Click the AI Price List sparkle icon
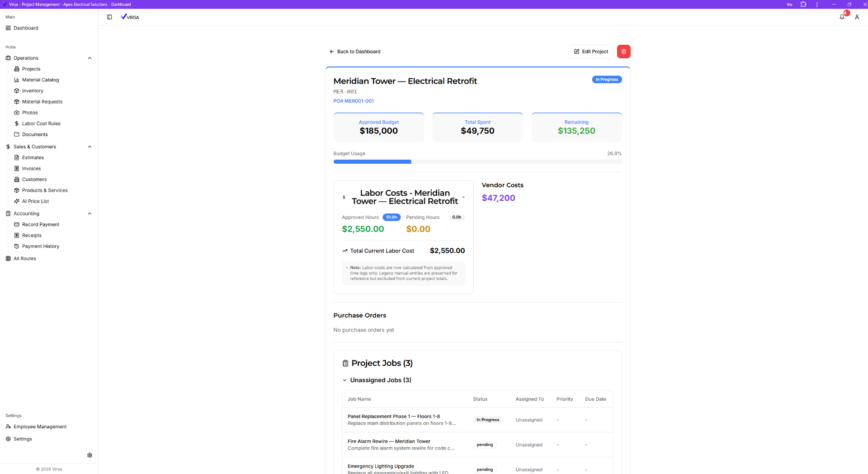The height and width of the screenshot is (474, 868). click(17, 201)
